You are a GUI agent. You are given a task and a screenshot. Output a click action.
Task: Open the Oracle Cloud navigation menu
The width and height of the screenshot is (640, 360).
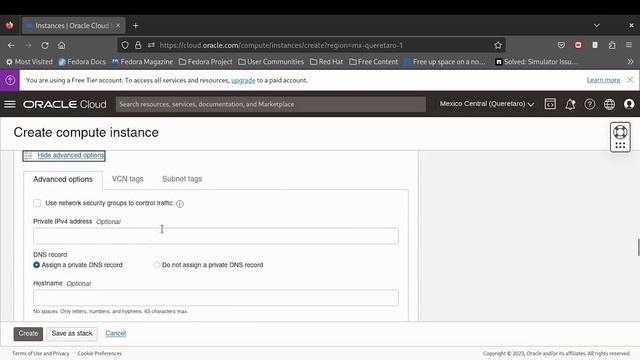[10, 104]
